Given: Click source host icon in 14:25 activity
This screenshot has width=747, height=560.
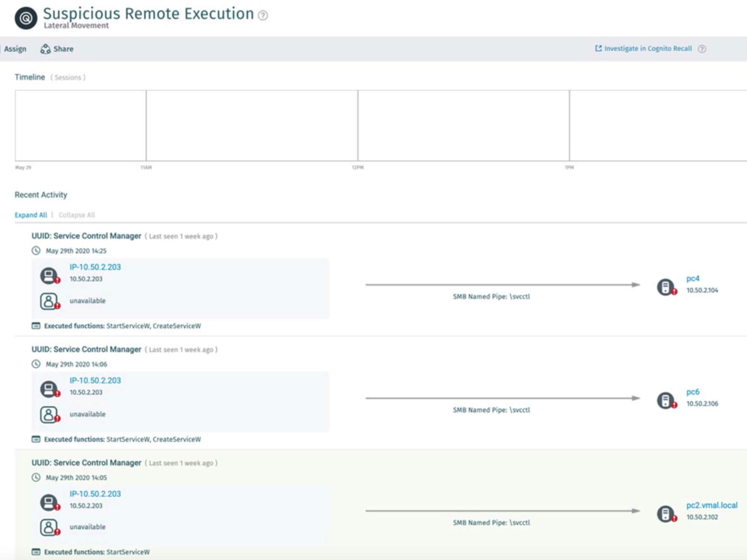Looking at the screenshot, I should tap(49, 276).
